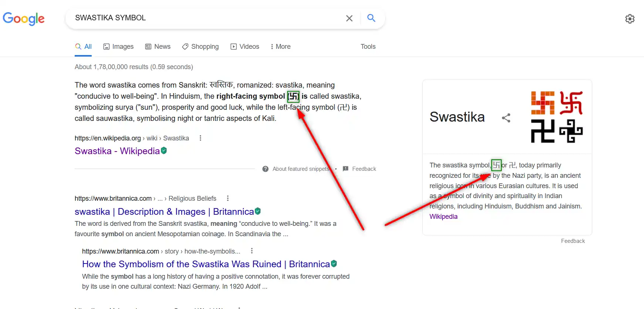The height and width of the screenshot is (309, 644).
Task: Clear the search box with X
Action: pos(349,18)
